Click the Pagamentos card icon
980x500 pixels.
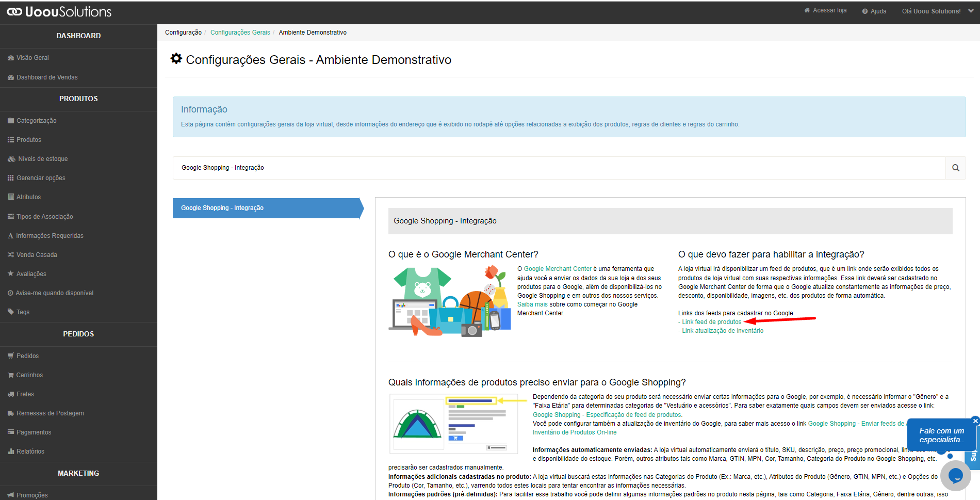point(11,432)
